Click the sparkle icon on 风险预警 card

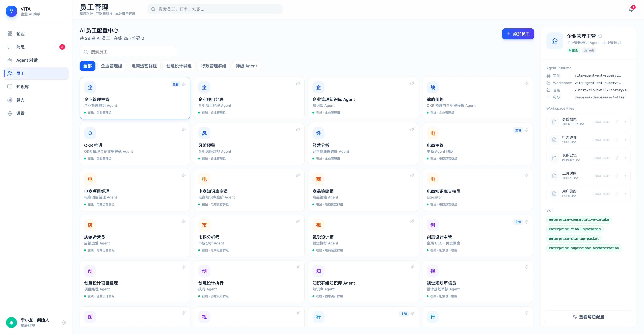pos(298,129)
